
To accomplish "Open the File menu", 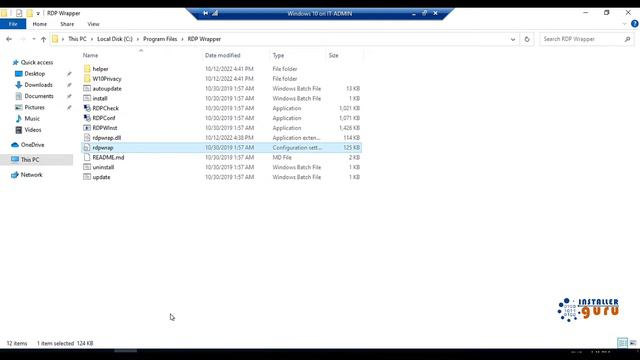I will coord(13,24).
